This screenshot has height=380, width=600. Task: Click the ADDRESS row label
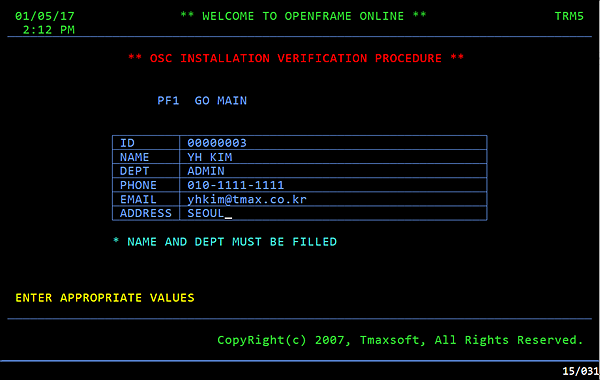(x=146, y=213)
